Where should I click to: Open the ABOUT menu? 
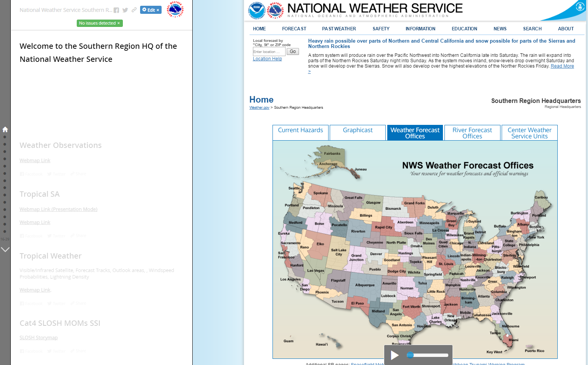click(566, 29)
